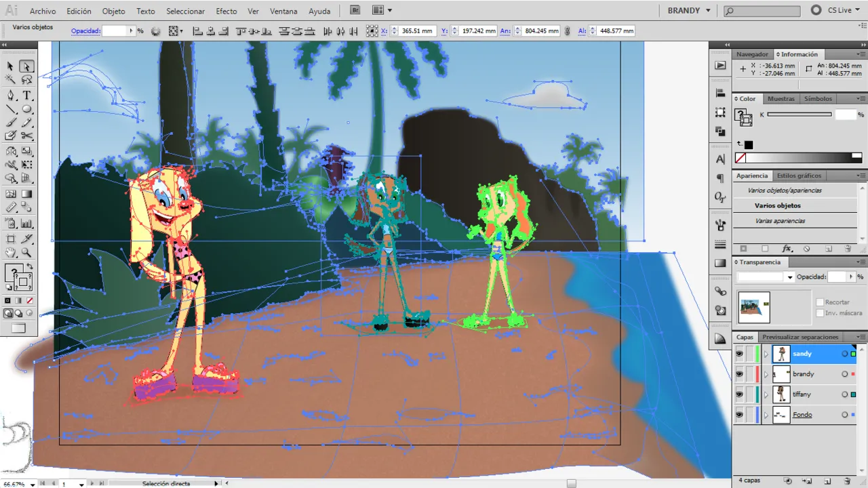868x488 pixels.
Task: Select the Hand tool
Action: pos(11,253)
